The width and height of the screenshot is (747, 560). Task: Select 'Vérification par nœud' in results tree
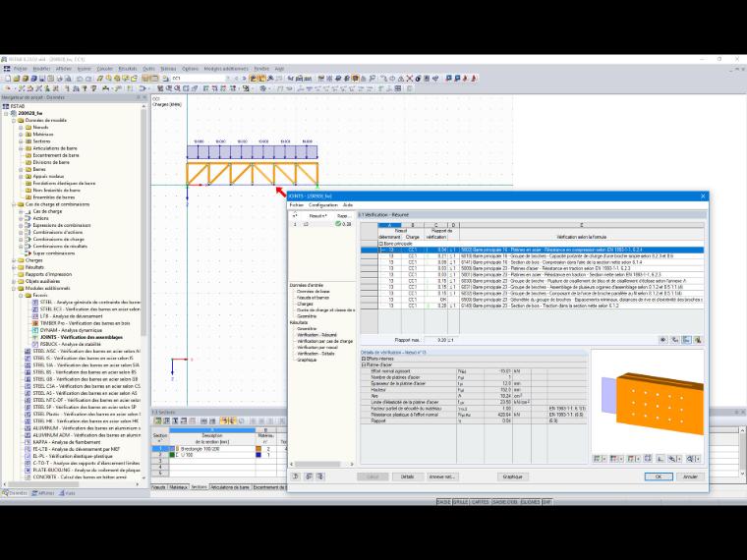pos(317,347)
